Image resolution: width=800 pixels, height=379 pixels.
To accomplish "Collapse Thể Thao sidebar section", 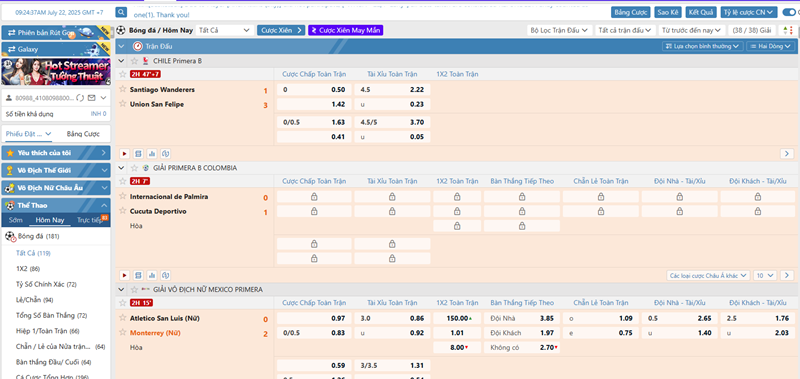I will pos(56,206).
